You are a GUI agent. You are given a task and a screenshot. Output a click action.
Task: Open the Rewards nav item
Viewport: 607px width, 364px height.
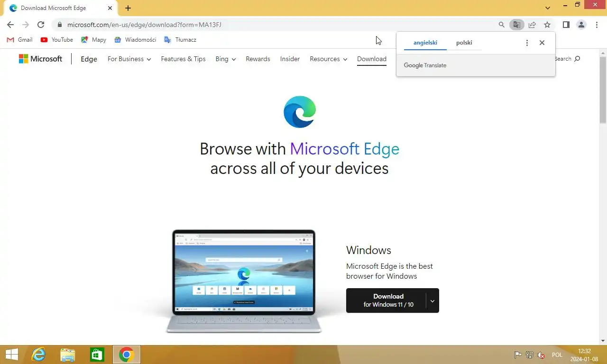coord(258,59)
